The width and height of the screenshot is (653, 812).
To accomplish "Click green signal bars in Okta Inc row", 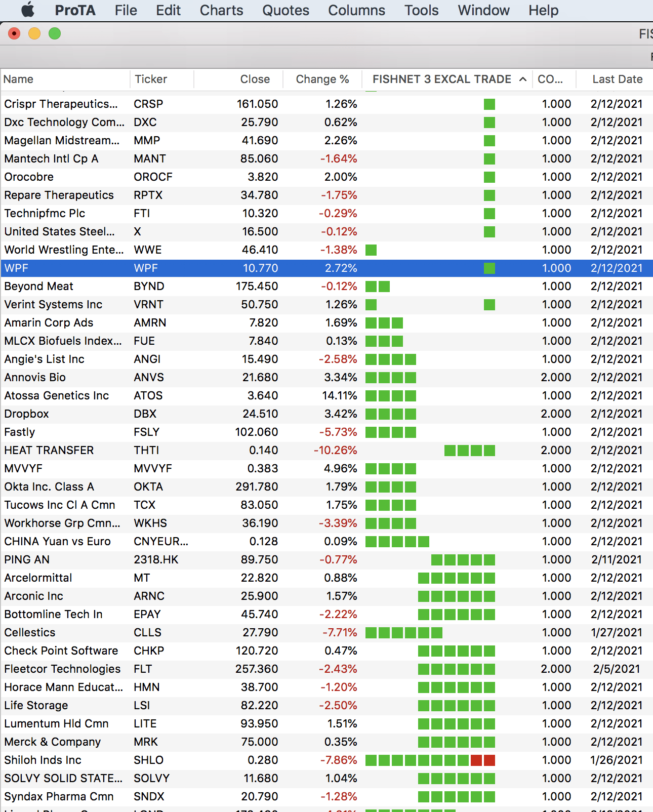I will 391,487.
